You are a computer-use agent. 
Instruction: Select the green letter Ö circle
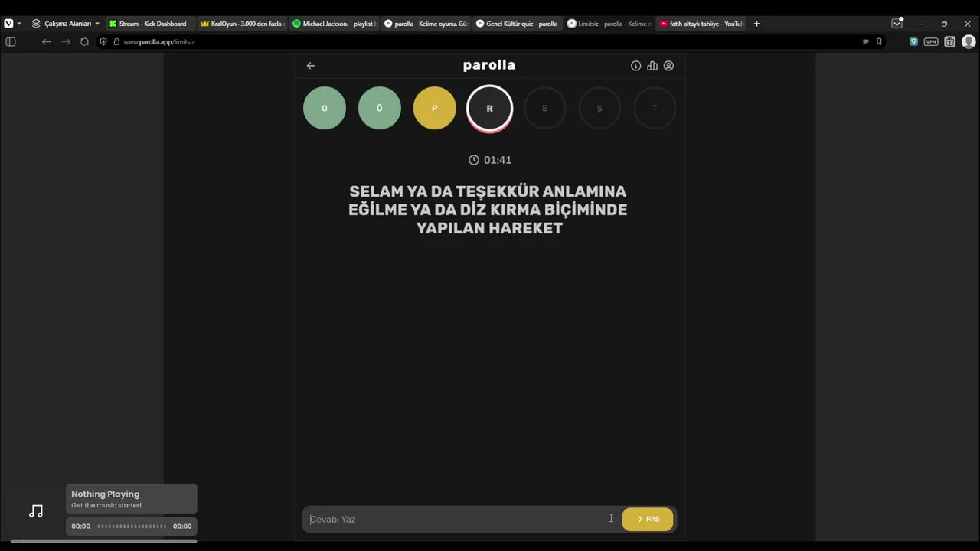coord(380,108)
